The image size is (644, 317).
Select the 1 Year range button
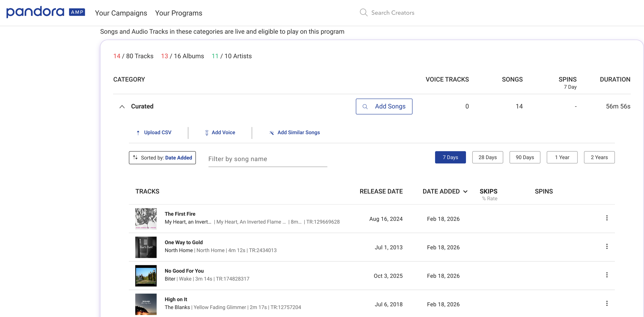562,157
